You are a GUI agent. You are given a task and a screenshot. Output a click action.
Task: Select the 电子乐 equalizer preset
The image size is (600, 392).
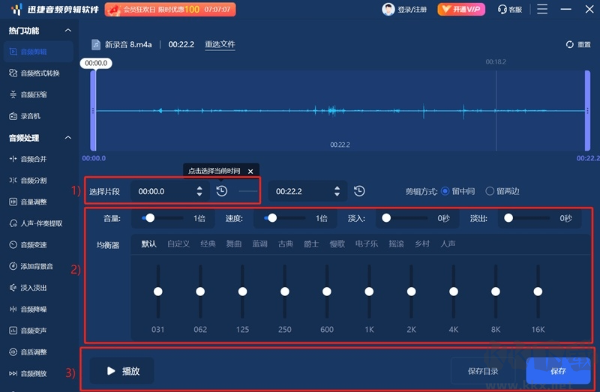[367, 244]
